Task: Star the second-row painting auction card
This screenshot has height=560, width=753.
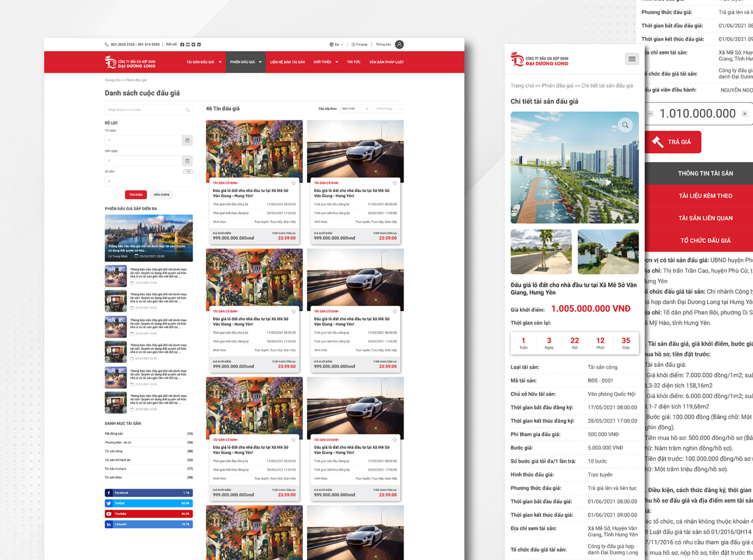Action: click(x=294, y=312)
